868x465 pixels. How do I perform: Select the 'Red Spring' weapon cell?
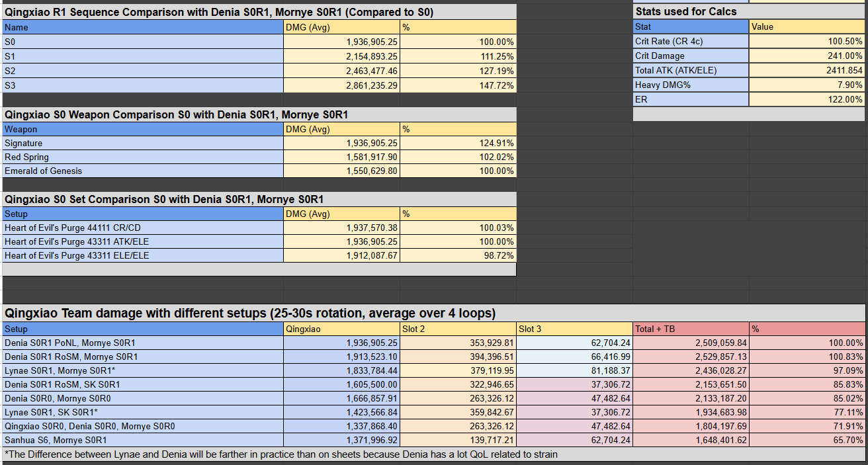click(143, 157)
